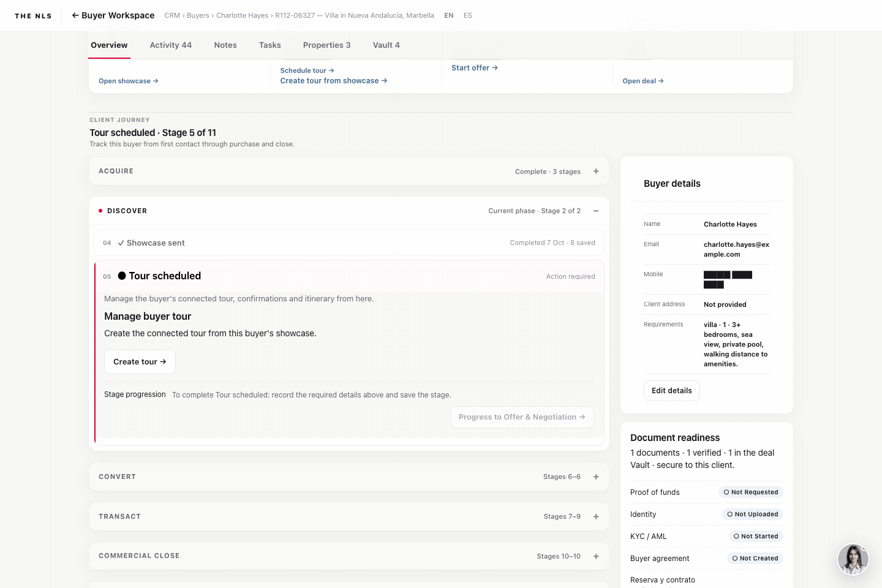The image size is (882, 588).
Task: Expand the Convert phase plus icon
Action: [x=596, y=477]
